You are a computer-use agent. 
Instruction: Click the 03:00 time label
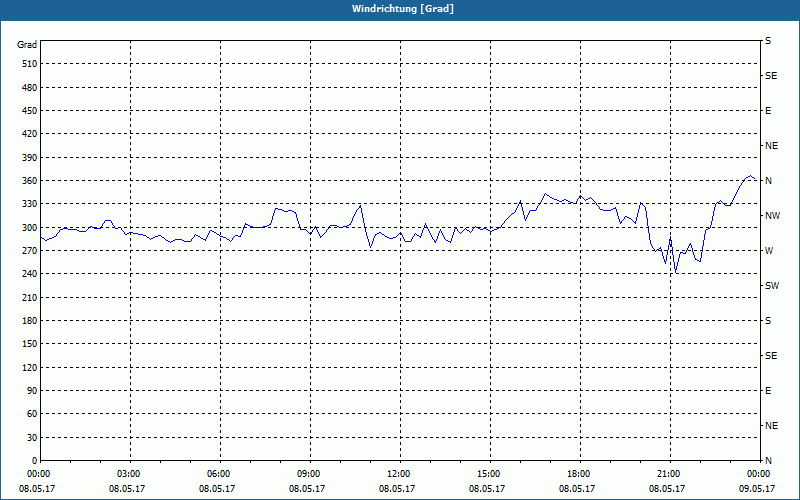pyautogui.click(x=128, y=474)
